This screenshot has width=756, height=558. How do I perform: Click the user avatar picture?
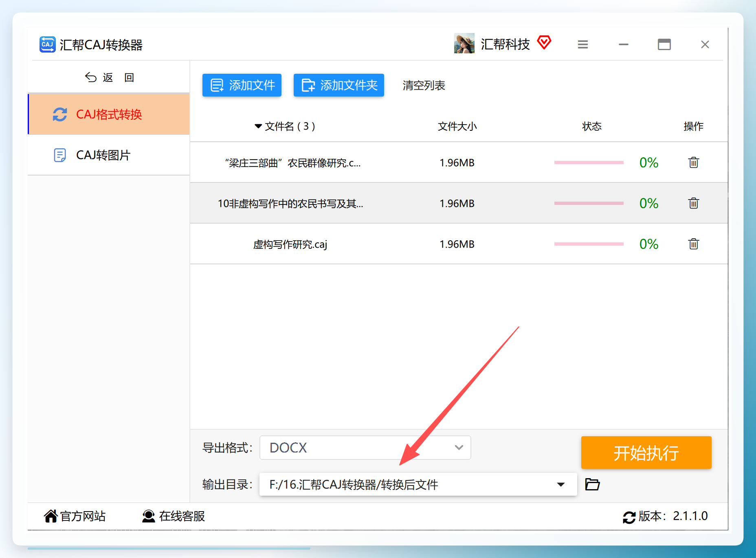(464, 44)
